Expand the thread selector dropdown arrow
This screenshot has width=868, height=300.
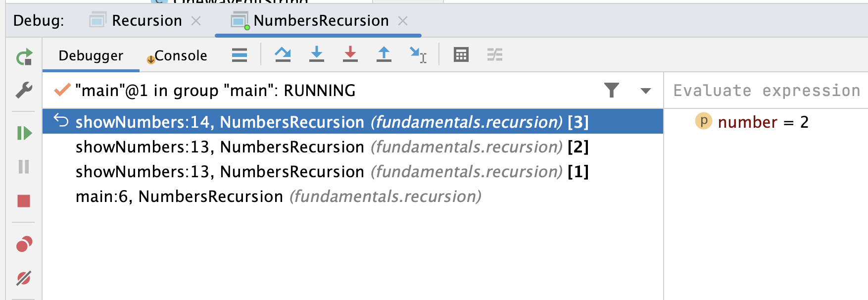coord(645,91)
